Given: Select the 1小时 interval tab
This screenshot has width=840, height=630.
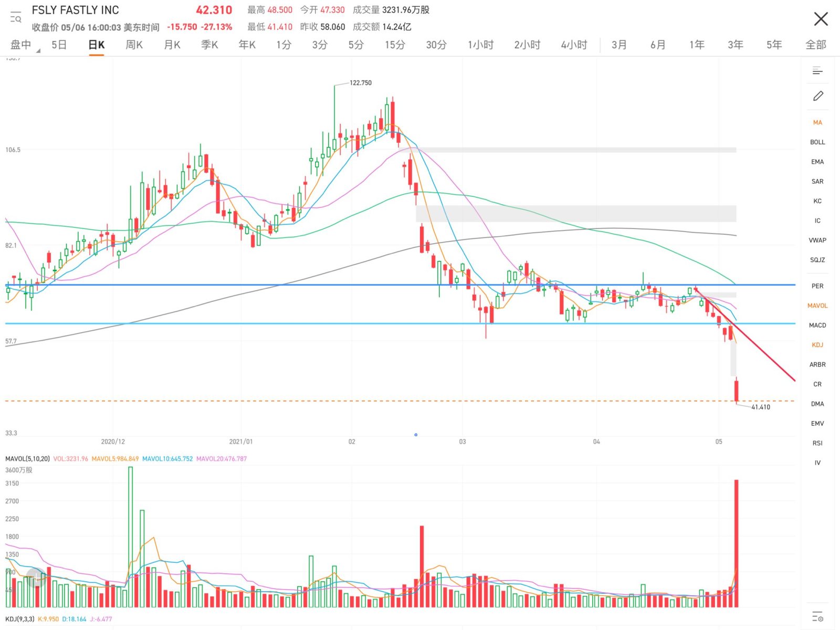Looking at the screenshot, I should pyautogui.click(x=481, y=45).
